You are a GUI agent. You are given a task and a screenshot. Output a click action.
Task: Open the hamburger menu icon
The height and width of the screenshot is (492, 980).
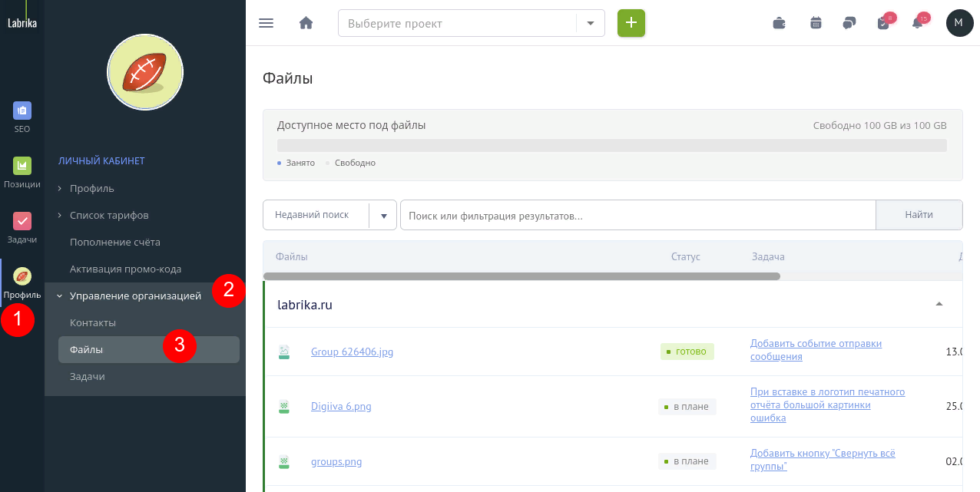tap(267, 23)
